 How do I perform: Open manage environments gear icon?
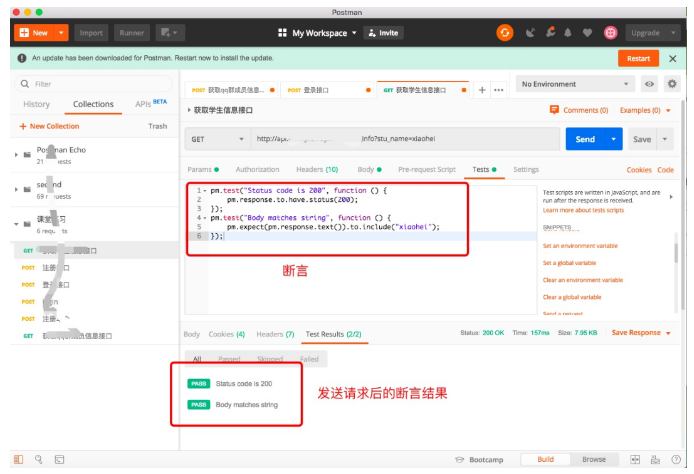[672, 84]
